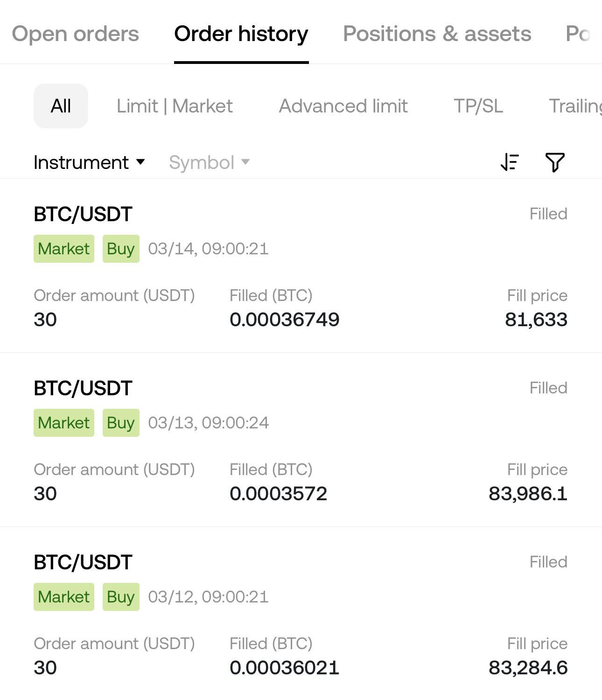Show TP/SL order history
The height and width of the screenshot is (700, 602).
[x=478, y=106]
